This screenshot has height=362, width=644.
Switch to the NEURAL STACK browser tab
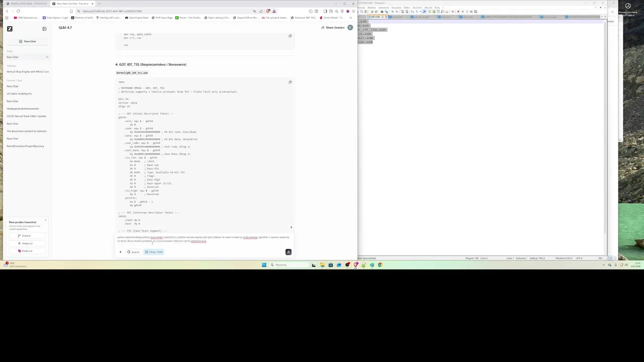pos(27,4)
